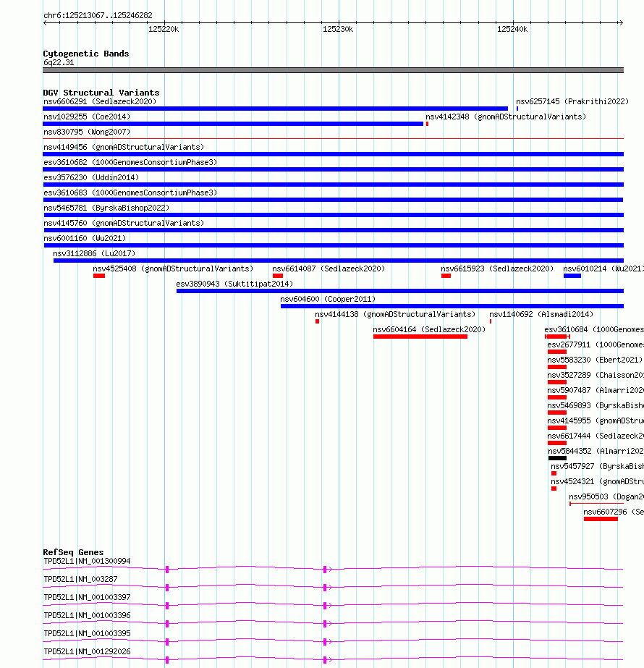Click the 6q22.31 band label

(59, 63)
